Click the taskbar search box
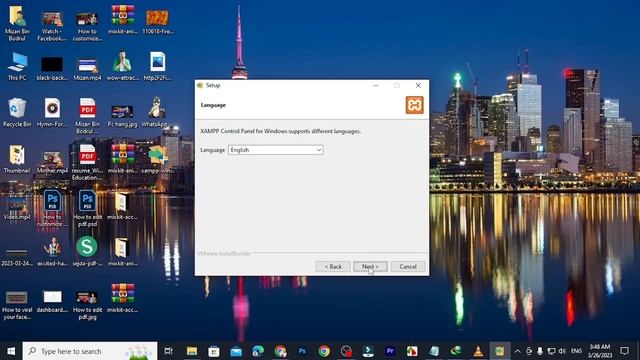The image size is (640, 360). [x=90, y=351]
